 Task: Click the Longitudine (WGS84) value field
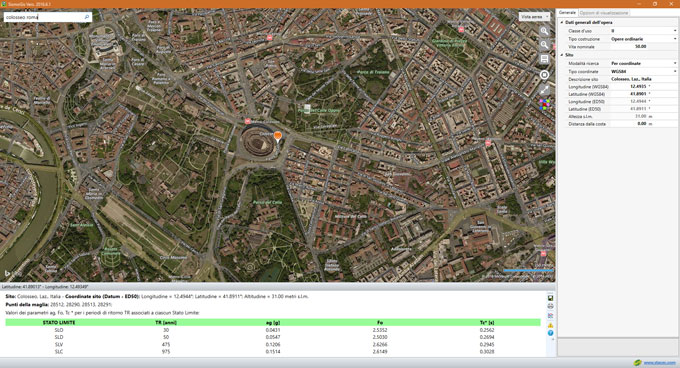(644, 86)
